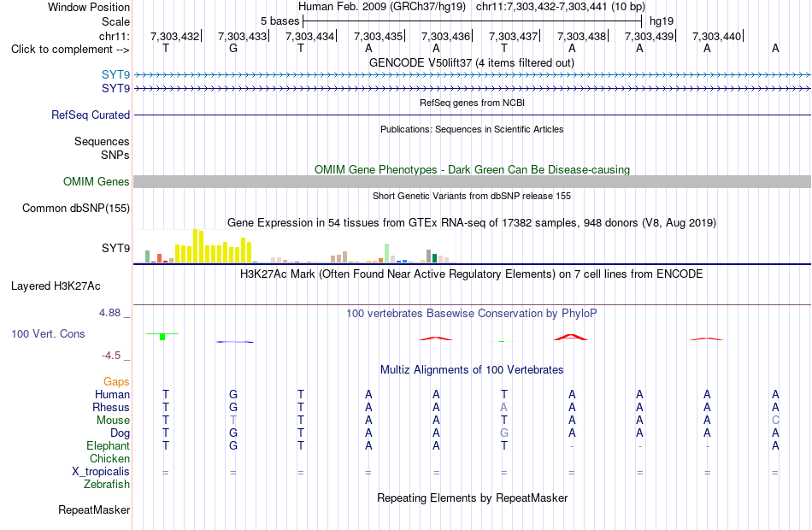Click the orange 'Gaps' row label
Screen dimensions: 812x530
click(116, 382)
